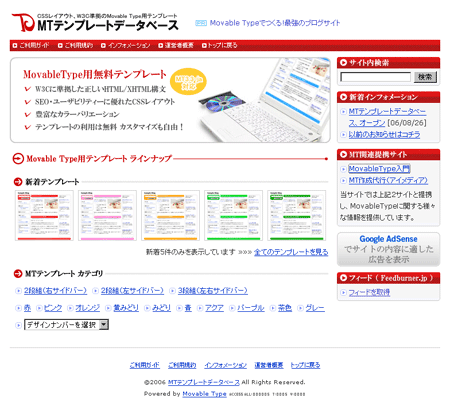Select the 黄みどり color category link
450x405 pixels.
[x=126, y=308]
